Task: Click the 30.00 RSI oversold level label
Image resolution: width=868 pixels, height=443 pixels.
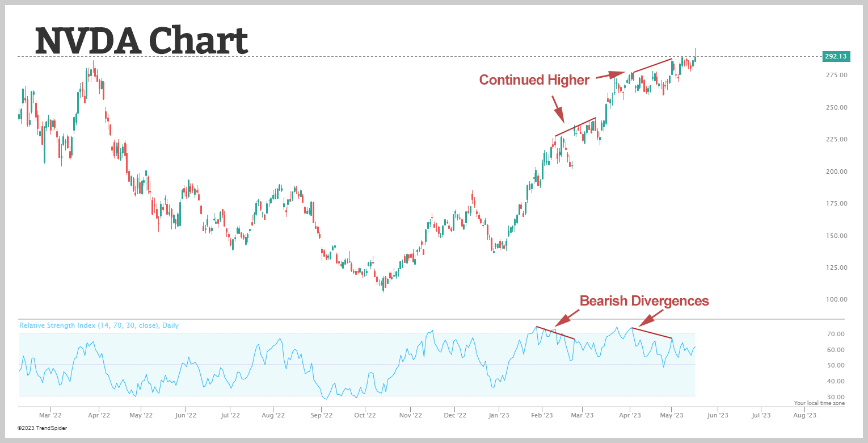Action: (x=837, y=397)
